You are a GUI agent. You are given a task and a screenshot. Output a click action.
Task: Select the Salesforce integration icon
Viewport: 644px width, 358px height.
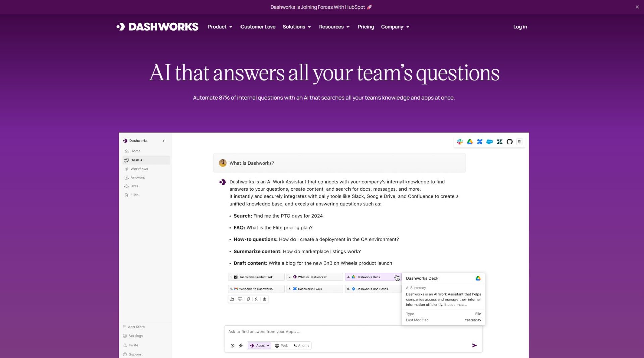coord(490,141)
